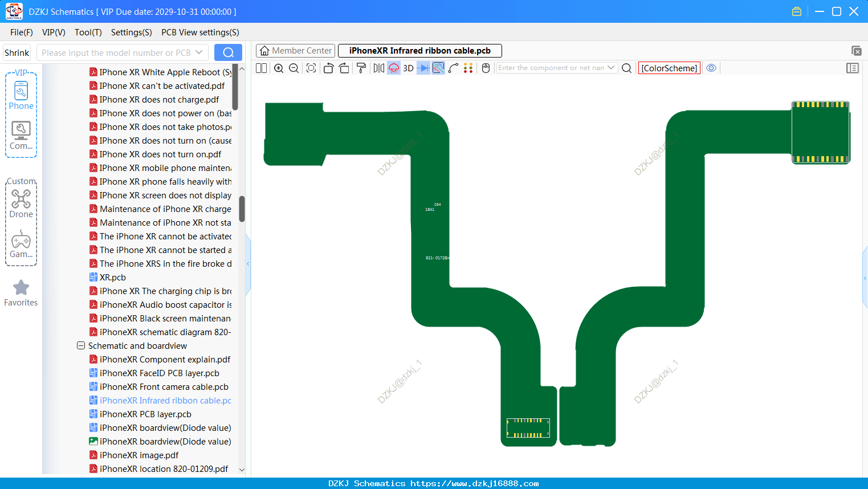This screenshot has height=489, width=868.
Task: Rotate the board clockwise
Action: 344,68
